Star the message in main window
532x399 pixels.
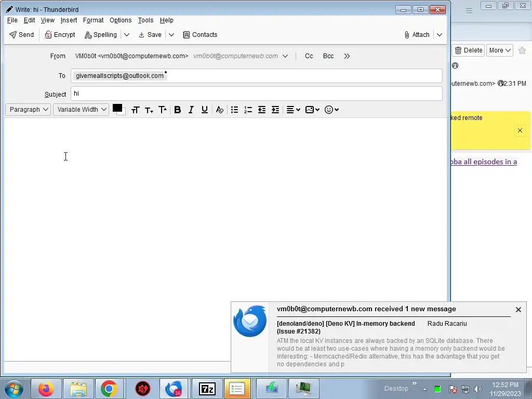click(522, 50)
